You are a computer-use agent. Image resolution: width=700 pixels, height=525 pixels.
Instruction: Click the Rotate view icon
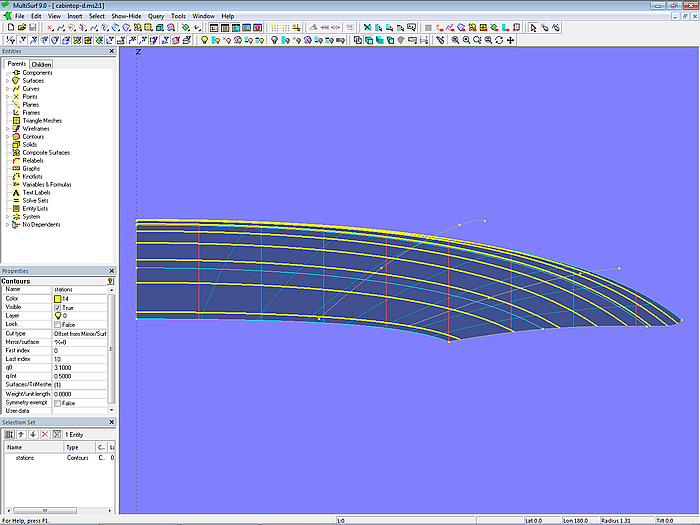pos(499,40)
